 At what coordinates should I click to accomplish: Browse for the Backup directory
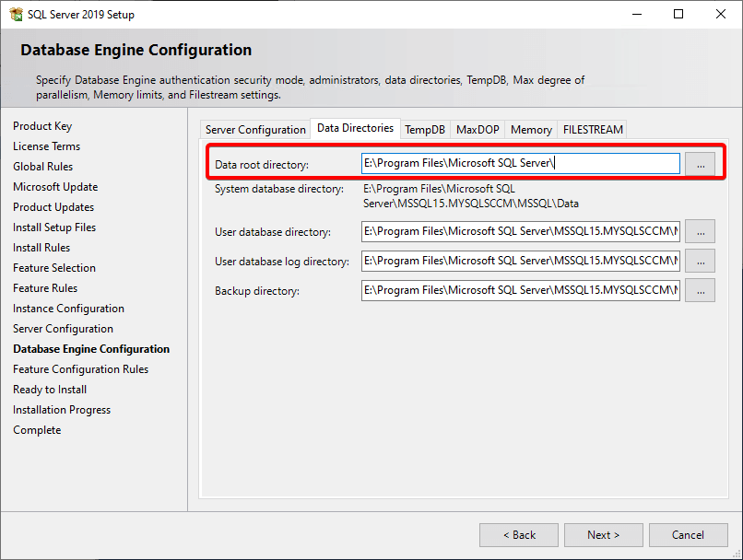tap(700, 290)
